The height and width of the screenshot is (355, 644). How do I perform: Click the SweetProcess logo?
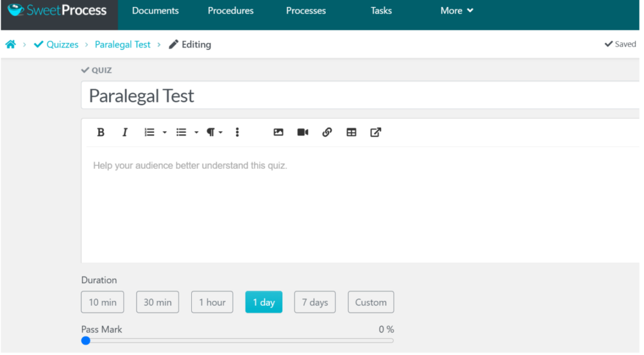[x=57, y=10]
